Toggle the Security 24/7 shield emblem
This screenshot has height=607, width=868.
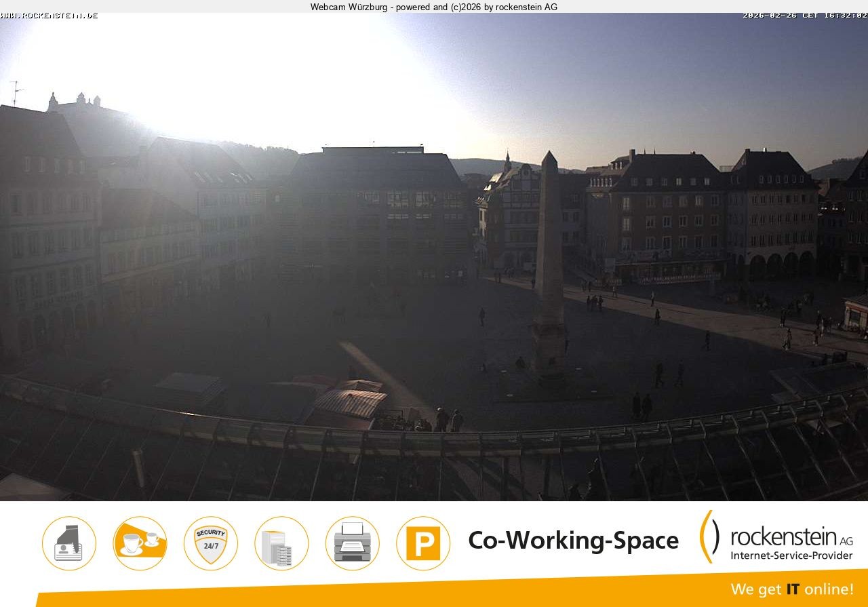pyautogui.click(x=211, y=543)
